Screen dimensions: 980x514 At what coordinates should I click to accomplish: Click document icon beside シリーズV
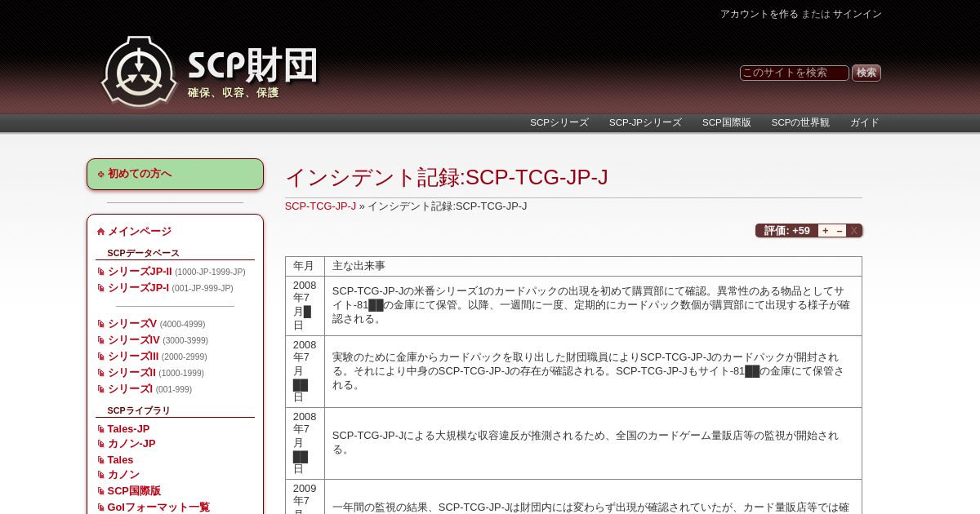click(x=101, y=324)
